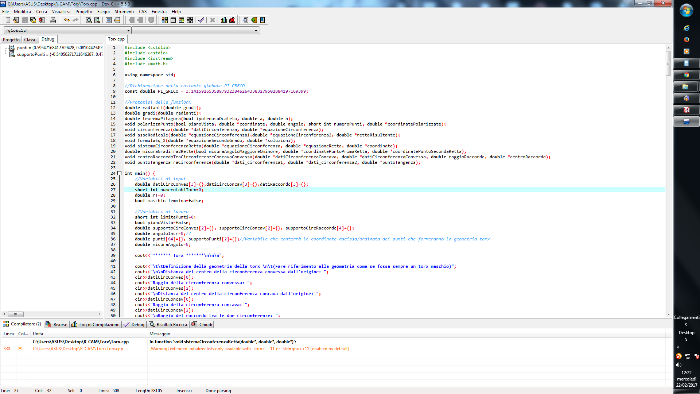Click the Stop Execution X icon
Viewport: 700px width, 394px height.
(212, 20)
